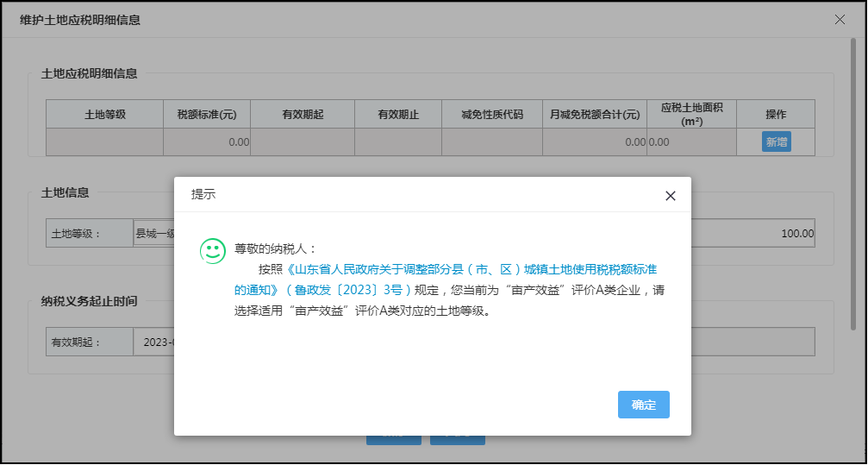
Task: Select the 应税土地面积(m²) column header
Action: coord(692,114)
